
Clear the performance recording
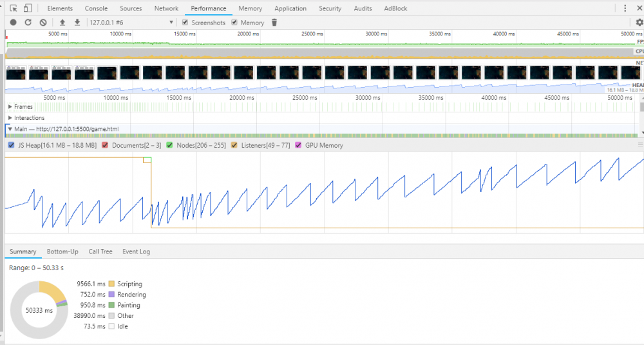click(43, 23)
